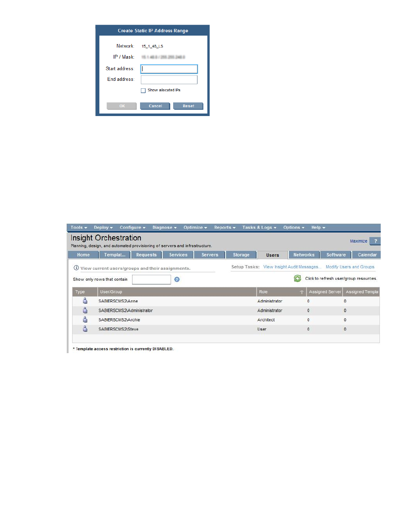Viewport: 400px width, 532px height.
Task: Click the Start address input field
Action: click(169, 69)
